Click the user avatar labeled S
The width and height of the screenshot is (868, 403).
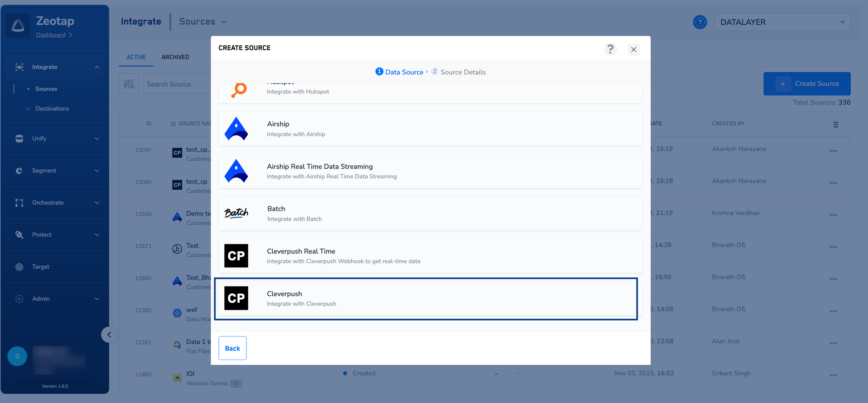point(17,356)
